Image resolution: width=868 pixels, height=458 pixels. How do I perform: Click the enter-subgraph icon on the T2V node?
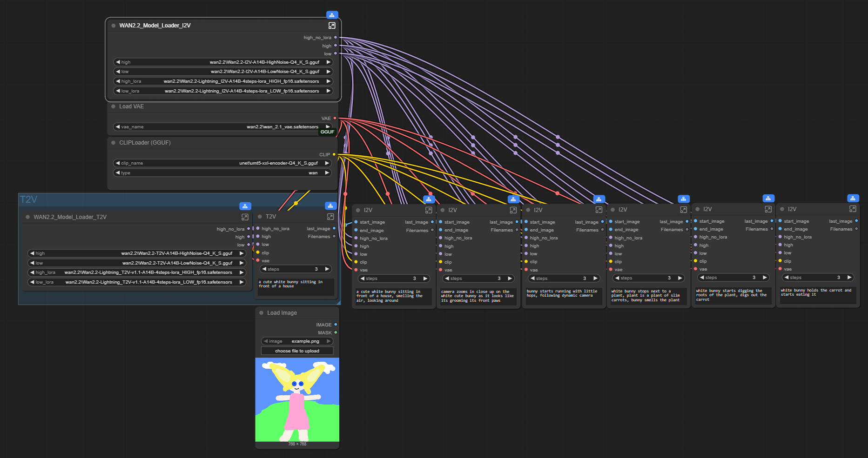tap(330, 217)
